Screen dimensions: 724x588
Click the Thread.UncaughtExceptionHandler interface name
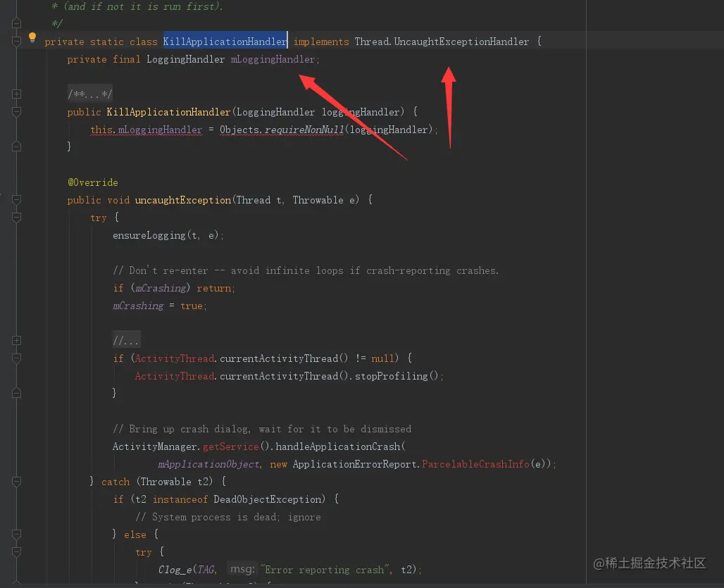tap(442, 42)
